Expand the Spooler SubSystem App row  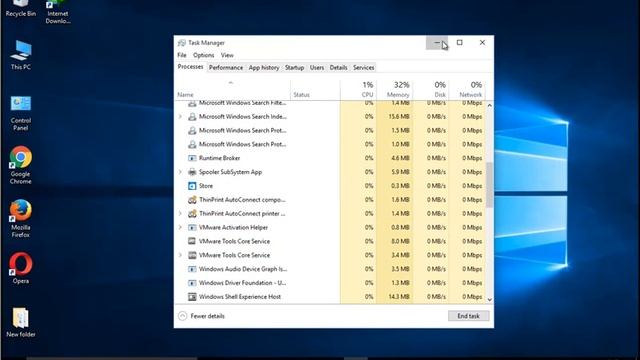180,172
